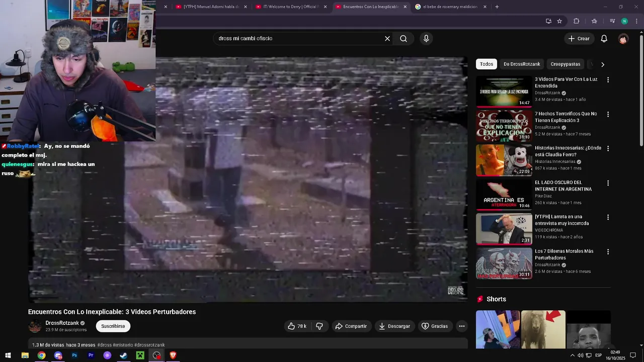Open options for 3 Videos Para Ver video
Screen dimensions: 644x362
coord(608,80)
